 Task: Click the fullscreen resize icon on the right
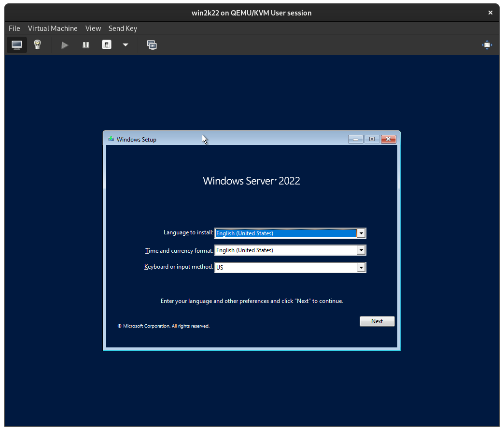coord(487,44)
